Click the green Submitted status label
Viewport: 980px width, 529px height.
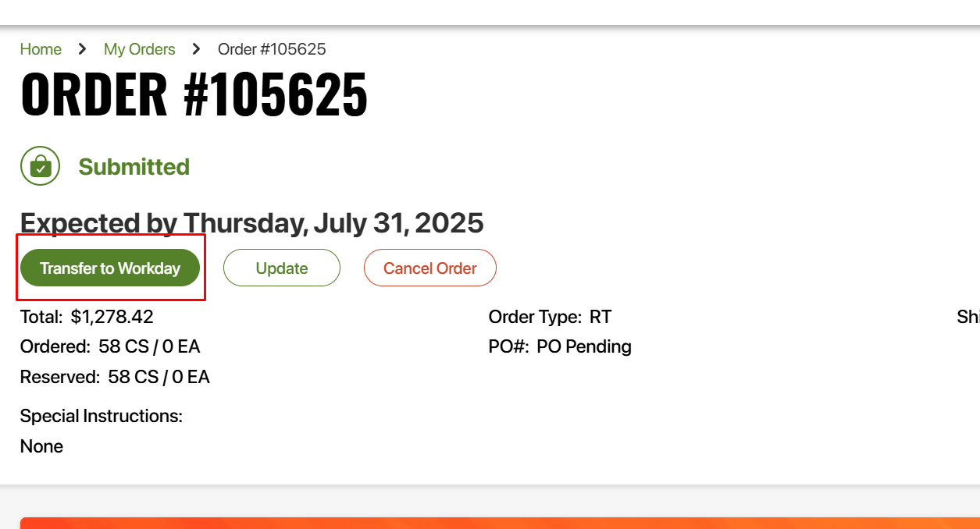(x=134, y=167)
